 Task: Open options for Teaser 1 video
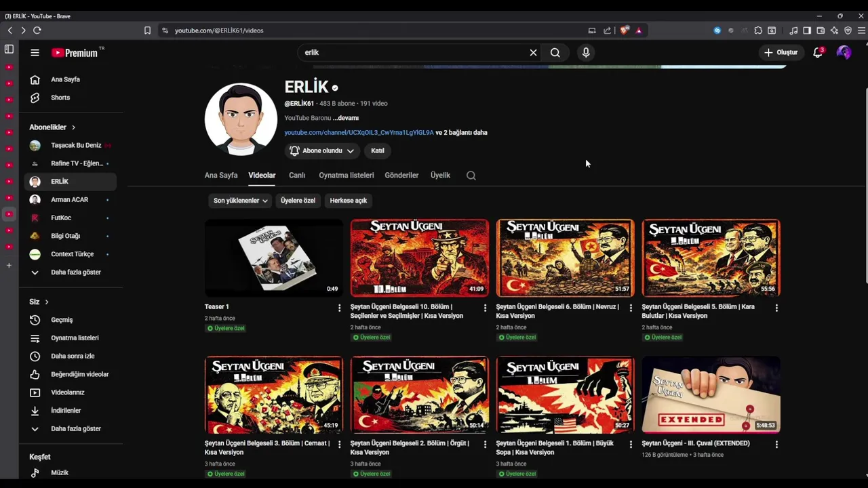click(339, 308)
